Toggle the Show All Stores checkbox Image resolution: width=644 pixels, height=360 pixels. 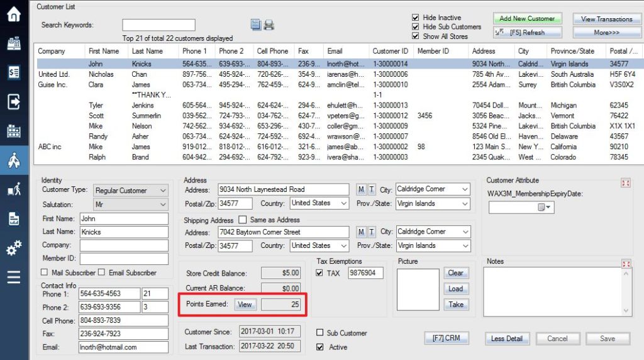tap(415, 37)
